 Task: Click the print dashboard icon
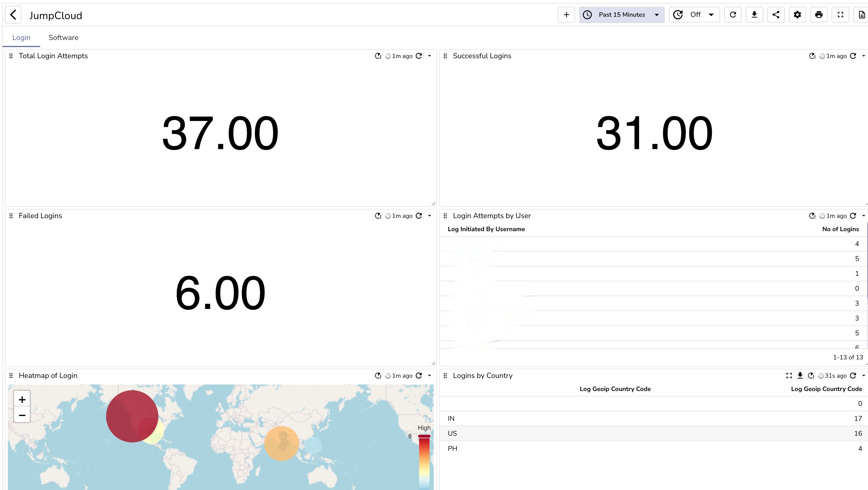click(819, 15)
